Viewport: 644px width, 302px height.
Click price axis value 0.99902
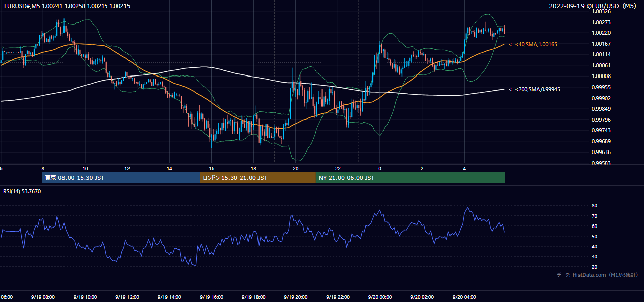600,98
